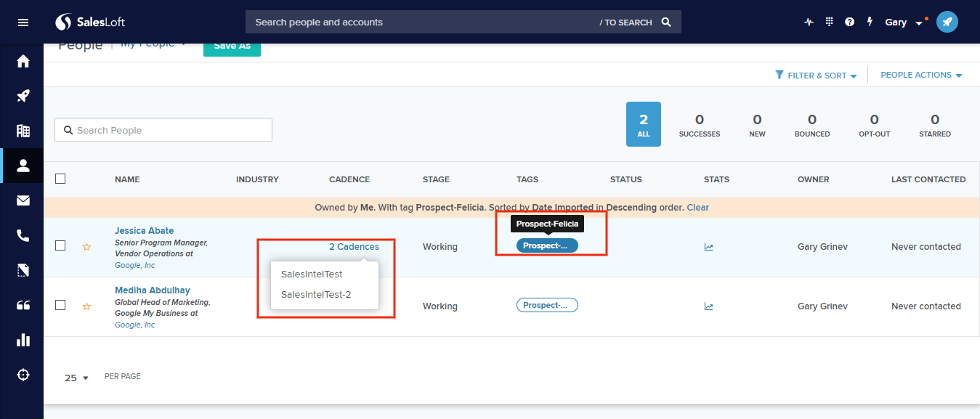
Task: Open People icon in sidebar
Action: click(23, 166)
